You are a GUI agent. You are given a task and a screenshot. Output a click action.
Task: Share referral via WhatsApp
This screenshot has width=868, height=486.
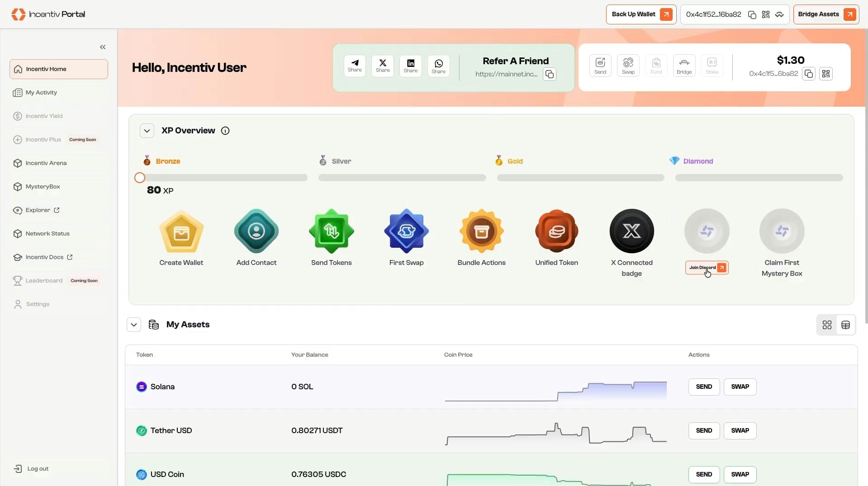[x=439, y=66]
